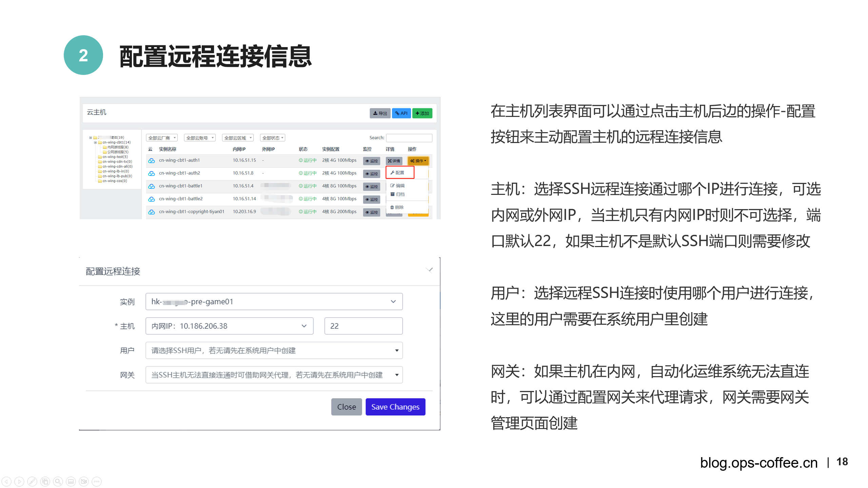The width and height of the screenshot is (868, 488).
Task: Open the pen annotation tool
Action: 32,482
